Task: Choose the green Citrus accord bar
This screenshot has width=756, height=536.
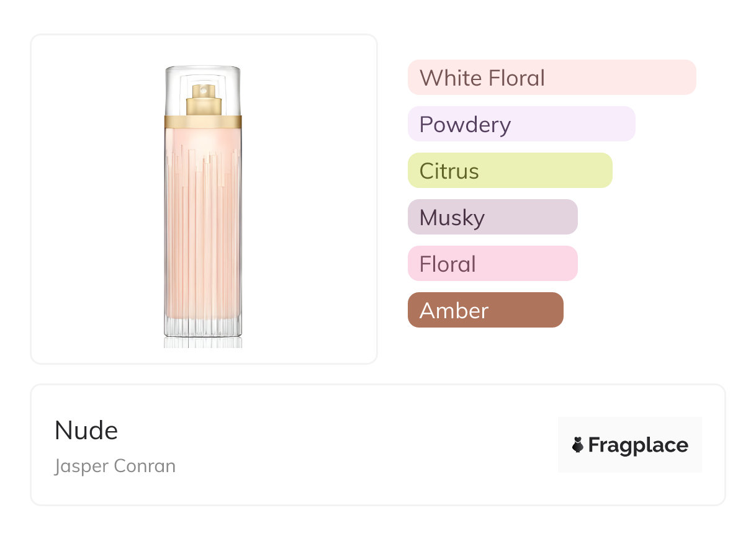Action: [x=510, y=171]
